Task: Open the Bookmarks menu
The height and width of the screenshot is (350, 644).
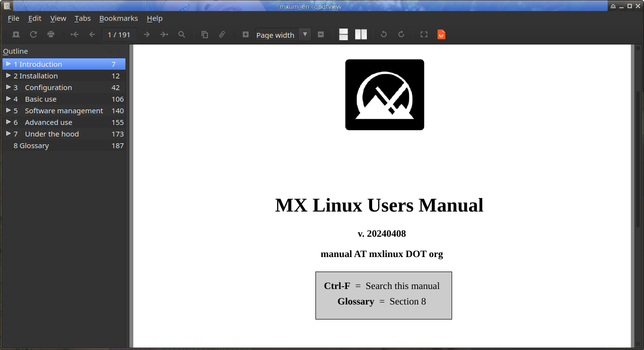Action: pos(119,18)
